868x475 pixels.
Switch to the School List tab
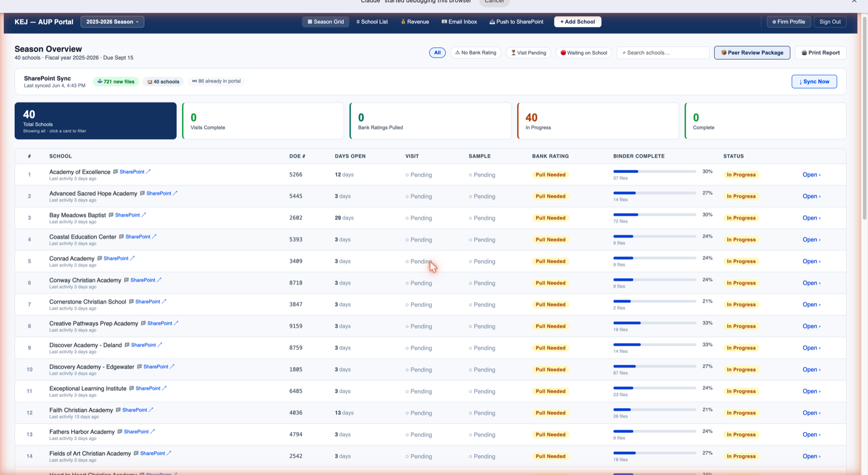coord(372,22)
